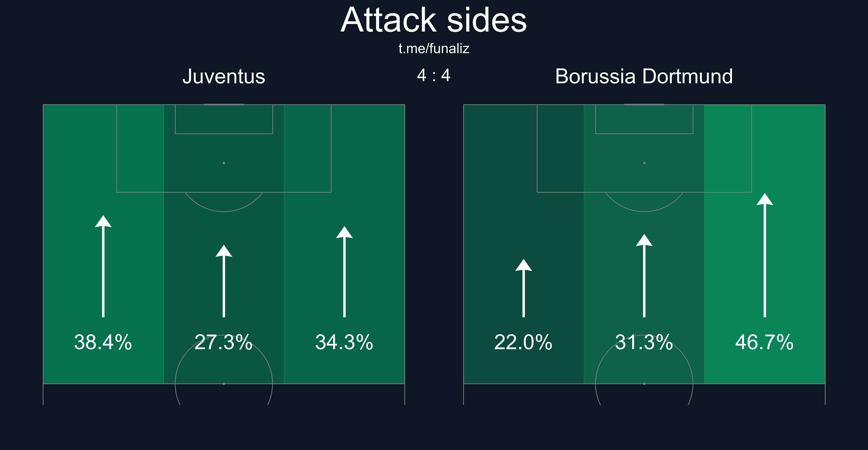The height and width of the screenshot is (450, 868).
Task: Select the 34.3% right-side value
Action: pos(344,342)
